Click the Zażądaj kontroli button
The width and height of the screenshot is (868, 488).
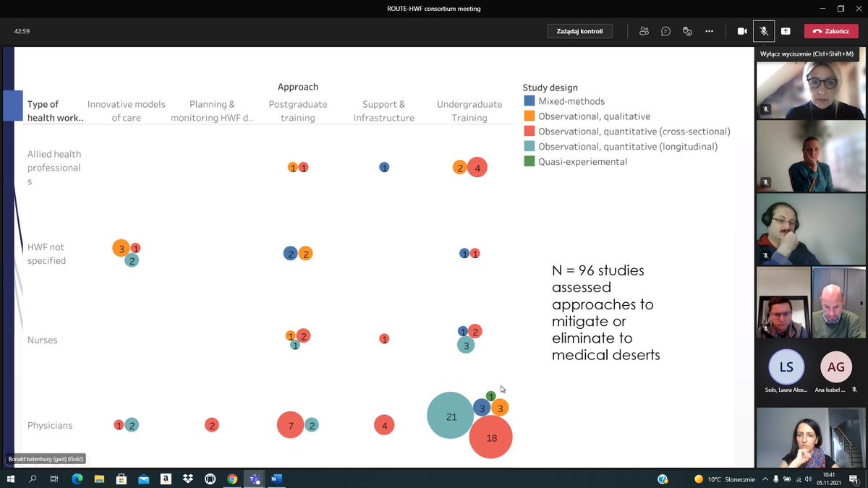579,31
